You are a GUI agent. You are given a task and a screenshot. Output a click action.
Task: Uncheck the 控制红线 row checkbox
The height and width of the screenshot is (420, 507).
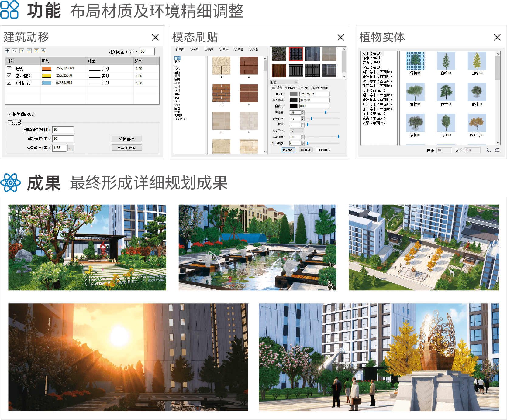9,83
